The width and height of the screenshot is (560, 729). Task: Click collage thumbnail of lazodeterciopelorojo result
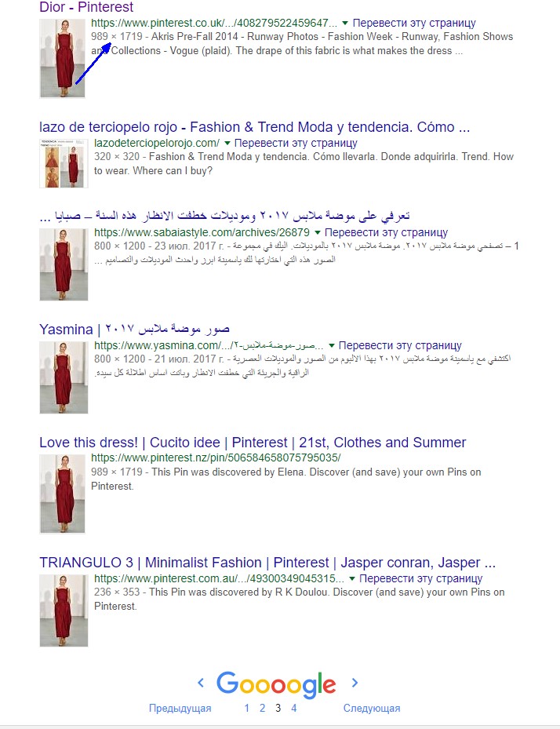[x=64, y=163]
